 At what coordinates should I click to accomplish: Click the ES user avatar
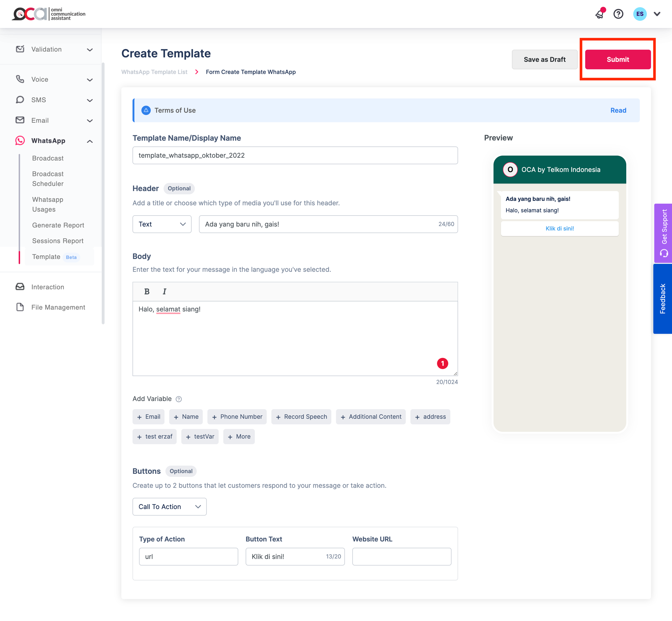[x=640, y=14]
